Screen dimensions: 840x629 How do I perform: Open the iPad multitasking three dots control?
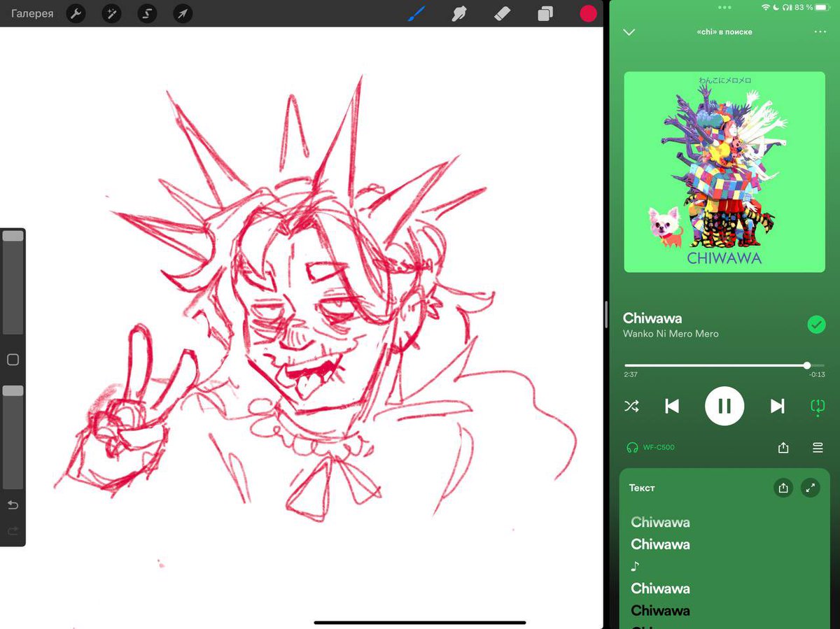(x=724, y=7)
